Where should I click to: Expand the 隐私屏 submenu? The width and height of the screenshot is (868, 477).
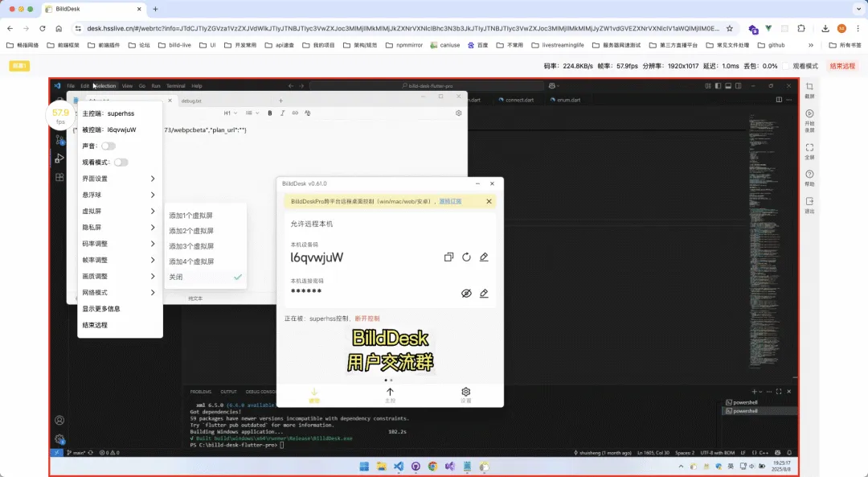pos(120,228)
